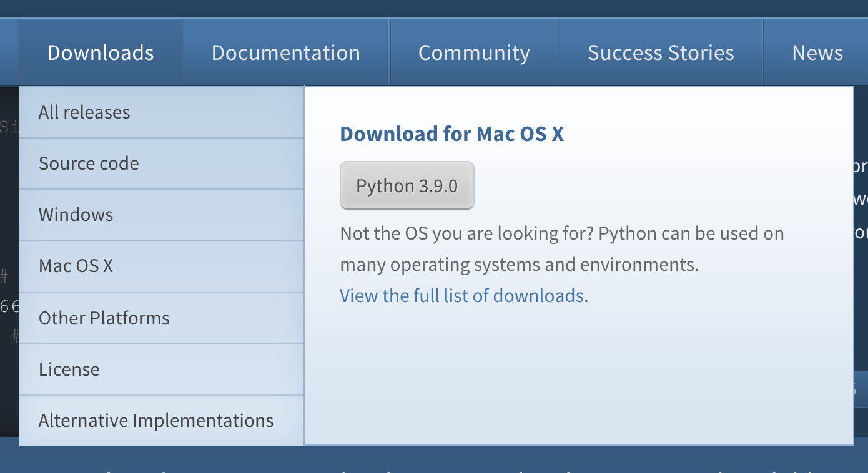This screenshot has width=868, height=473.
Task: Select Alternative Implementations in the dropdown
Action: point(156,420)
